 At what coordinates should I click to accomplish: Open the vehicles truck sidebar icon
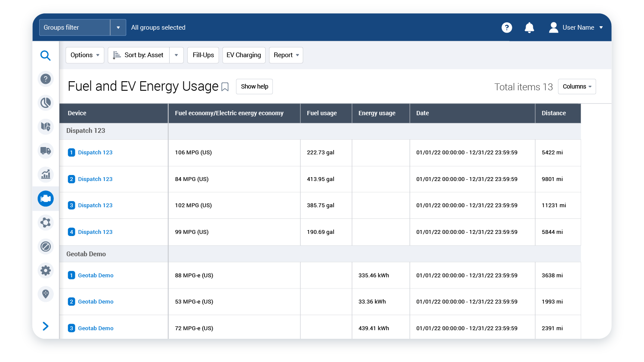[x=46, y=150]
